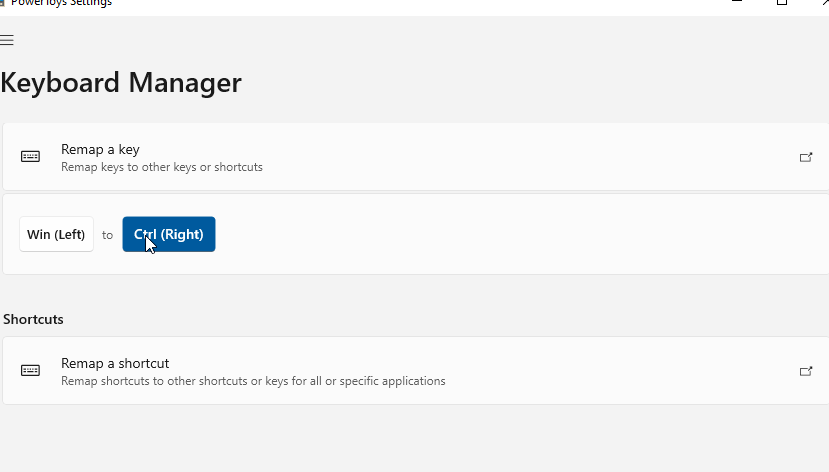Click 'Remap keys to other keys or shortcuts' description
This screenshot has height=472, width=829.
tap(162, 167)
